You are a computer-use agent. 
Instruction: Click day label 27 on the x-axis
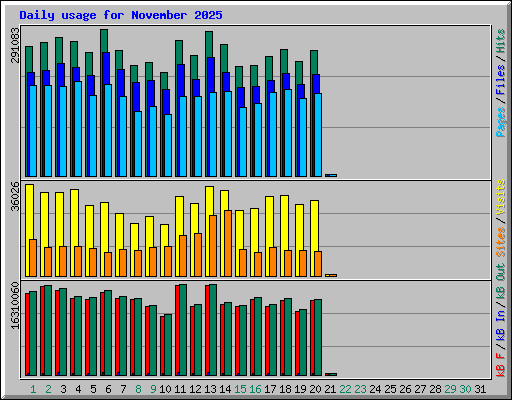click(x=420, y=389)
